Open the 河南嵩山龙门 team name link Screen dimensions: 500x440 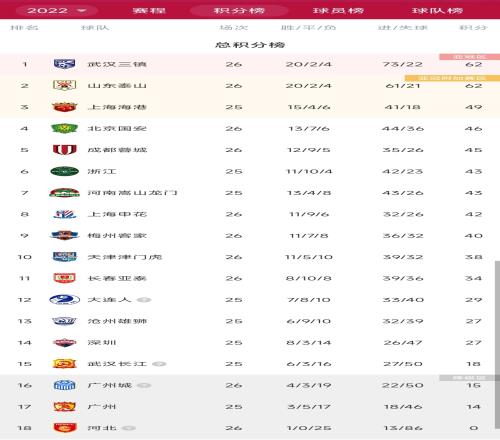tap(132, 193)
